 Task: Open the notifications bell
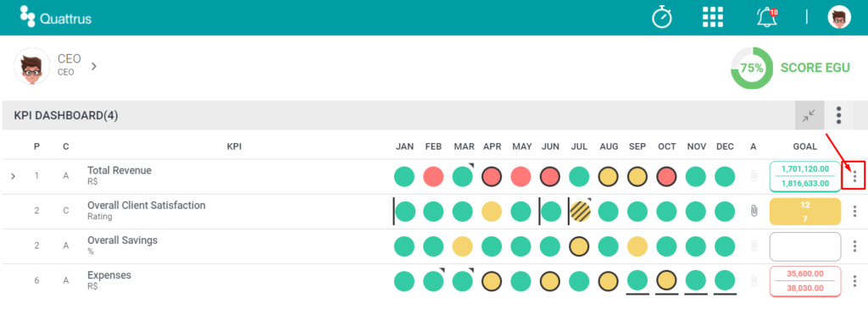click(x=766, y=17)
